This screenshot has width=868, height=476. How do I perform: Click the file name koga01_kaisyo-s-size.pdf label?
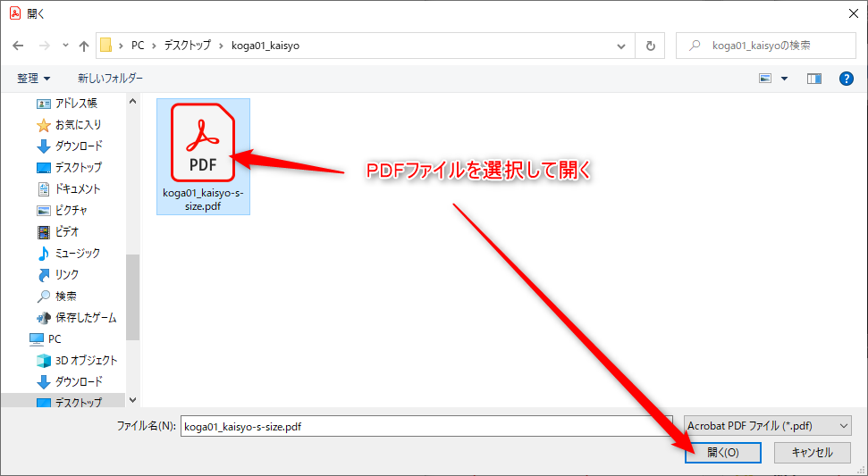pyautogui.click(x=203, y=199)
